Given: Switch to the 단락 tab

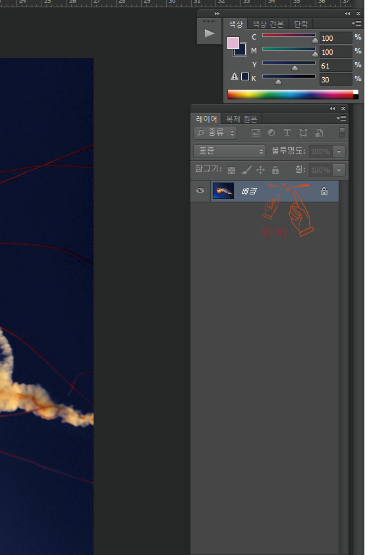Looking at the screenshot, I should click(x=300, y=24).
